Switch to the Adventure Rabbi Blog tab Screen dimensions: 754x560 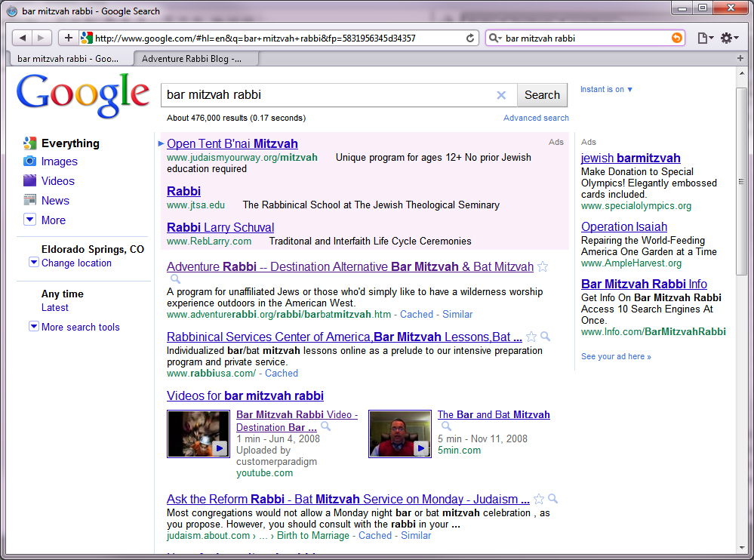click(196, 59)
